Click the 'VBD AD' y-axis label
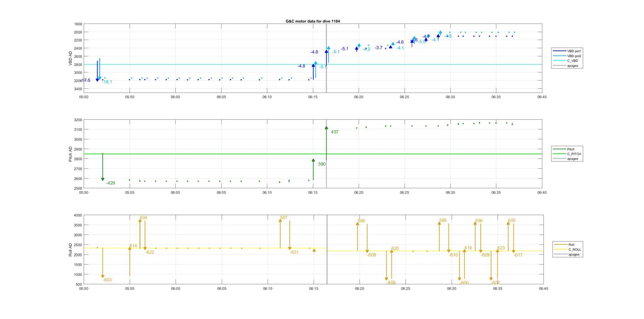 tap(70, 58)
